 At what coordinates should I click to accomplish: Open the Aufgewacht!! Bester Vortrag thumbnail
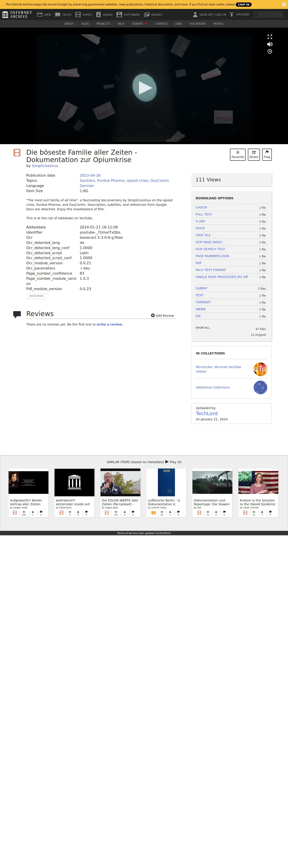pos(28,482)
